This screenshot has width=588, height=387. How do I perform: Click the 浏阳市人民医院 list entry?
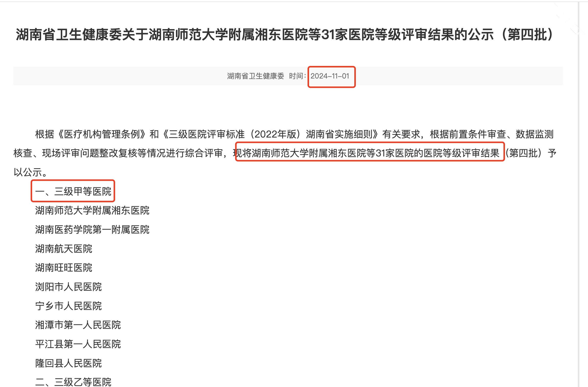click(x=68, y=287)
